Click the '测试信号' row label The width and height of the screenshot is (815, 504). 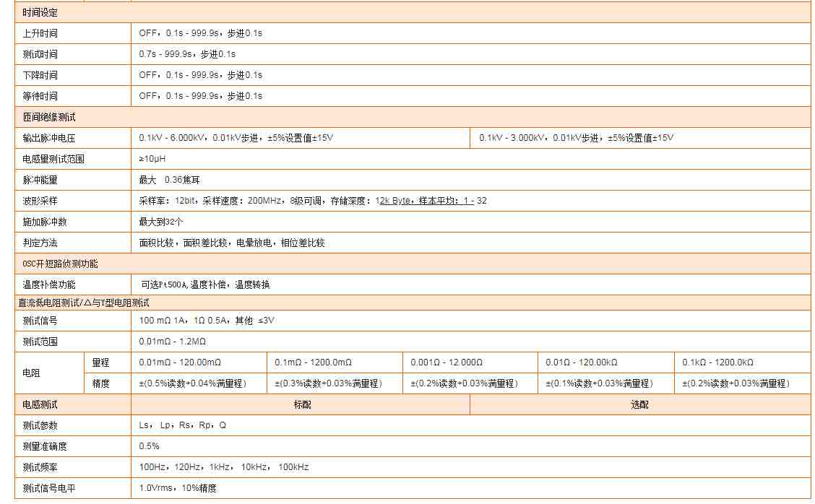coord(40,321)
